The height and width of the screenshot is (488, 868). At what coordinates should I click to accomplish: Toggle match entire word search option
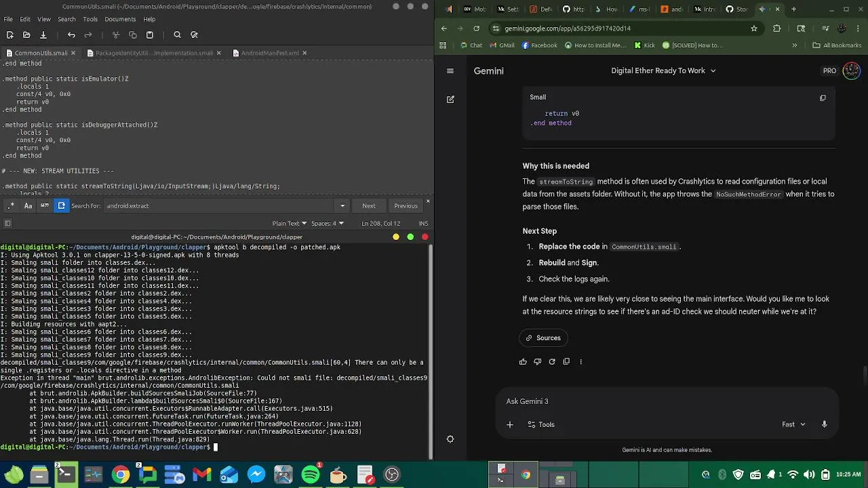point(45,205)
